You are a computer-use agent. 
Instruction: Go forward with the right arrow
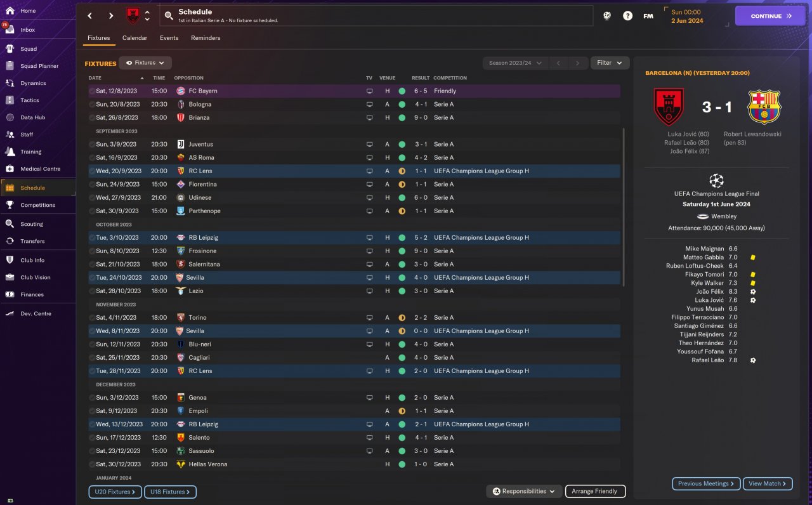click(111, 16)
